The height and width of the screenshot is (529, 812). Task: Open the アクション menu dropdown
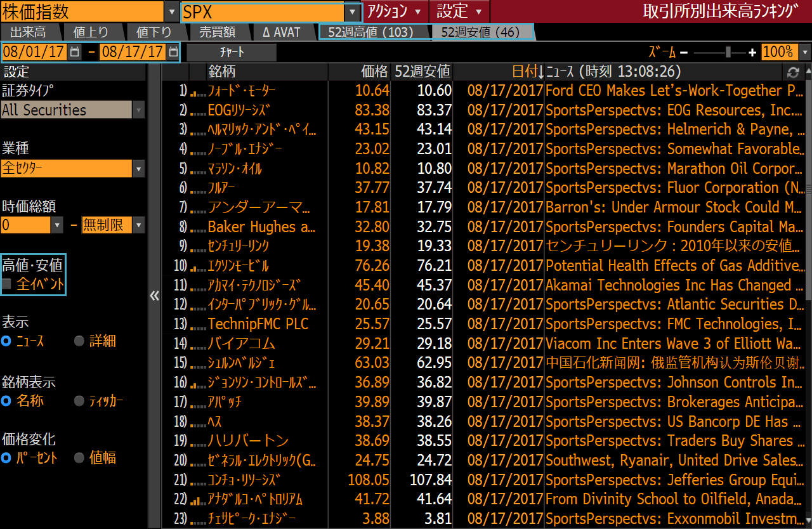point(395,11)
